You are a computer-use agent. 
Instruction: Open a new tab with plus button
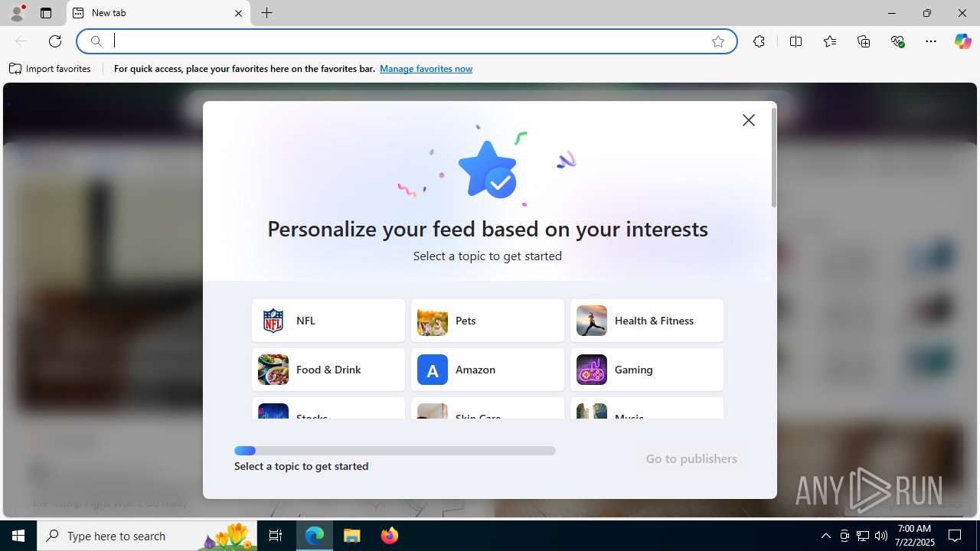[x=266, y=13]
